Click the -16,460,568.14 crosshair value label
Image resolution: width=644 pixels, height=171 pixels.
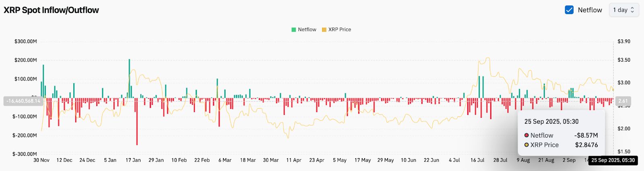(23, 101)
